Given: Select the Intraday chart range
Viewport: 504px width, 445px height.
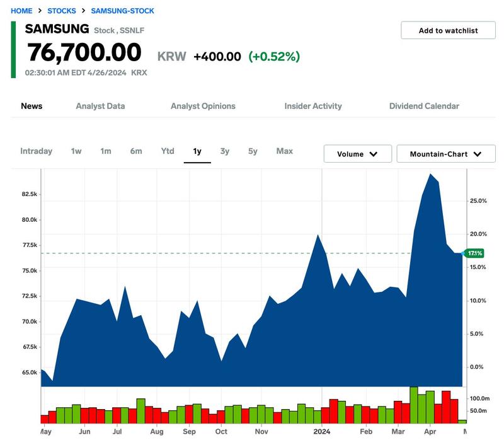Looking at the screenshot, I should pos(37,151).
